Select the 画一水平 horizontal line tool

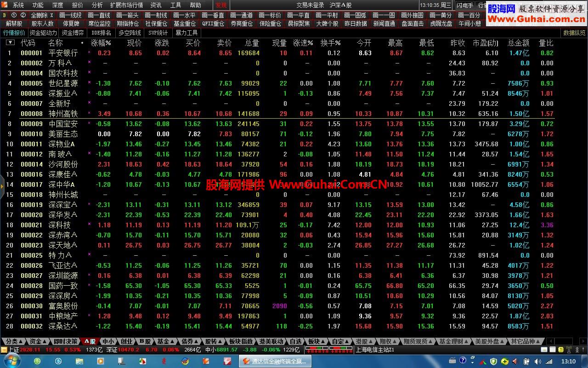coord(185,15)
